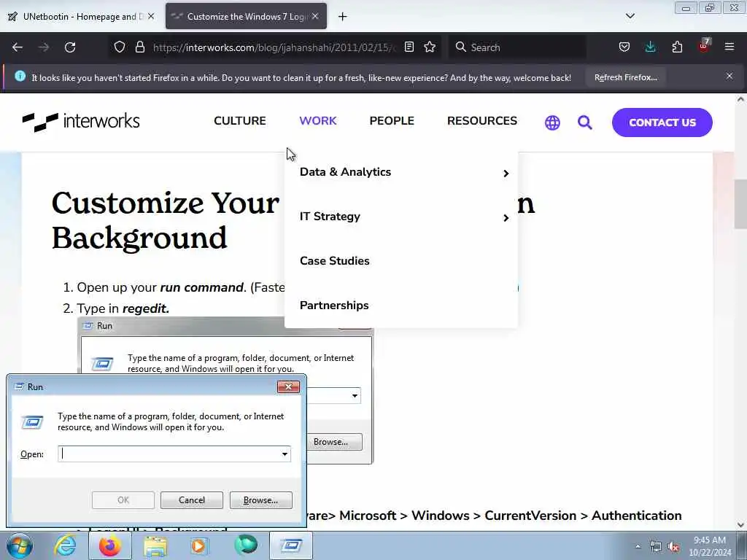This screenshot has height=560, width=747.
Task: Click the scrollbar down arrow
Action: (740, 525)
